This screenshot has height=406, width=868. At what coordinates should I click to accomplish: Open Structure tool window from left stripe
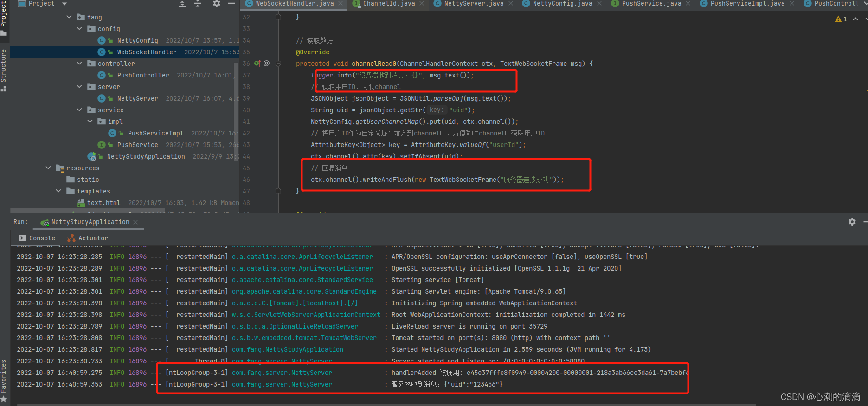pos(4,70)
